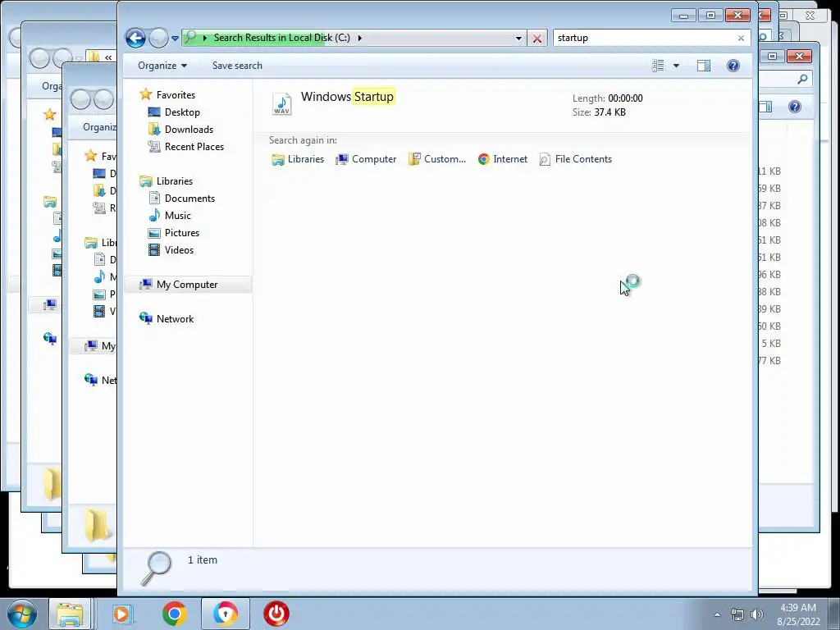Select the Windows Startup WAV file icon

[282, 103]
